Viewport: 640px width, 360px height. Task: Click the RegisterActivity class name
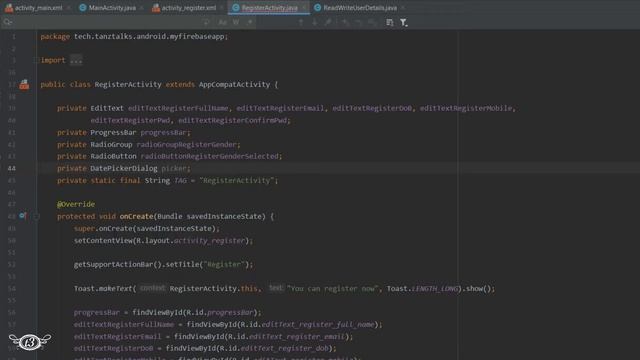point(128,84)
